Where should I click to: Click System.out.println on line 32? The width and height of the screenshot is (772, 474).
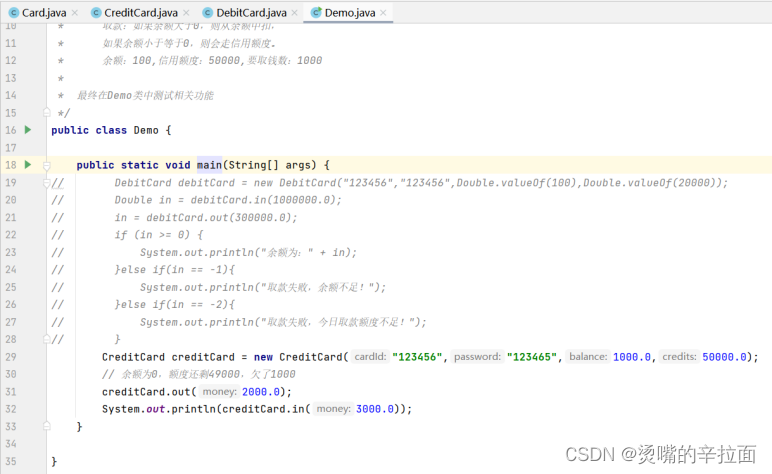pyautogui.click(x=159, y=409)
